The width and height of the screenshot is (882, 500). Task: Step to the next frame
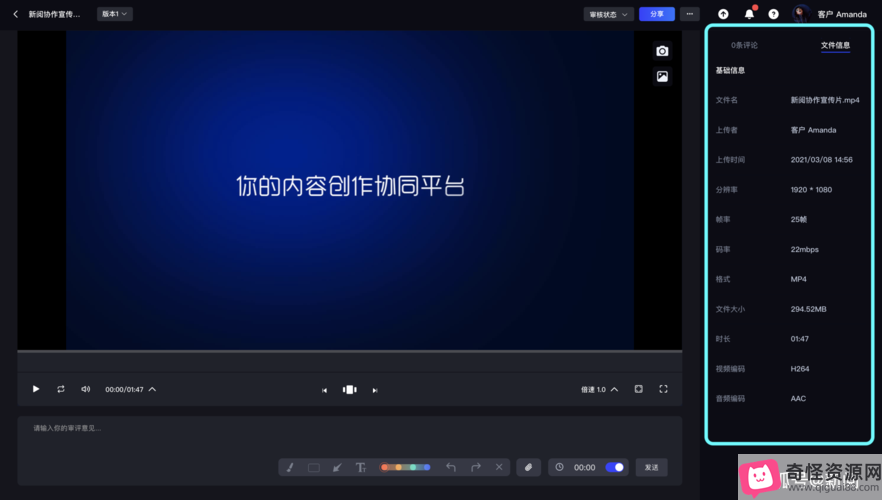[375, 390]
